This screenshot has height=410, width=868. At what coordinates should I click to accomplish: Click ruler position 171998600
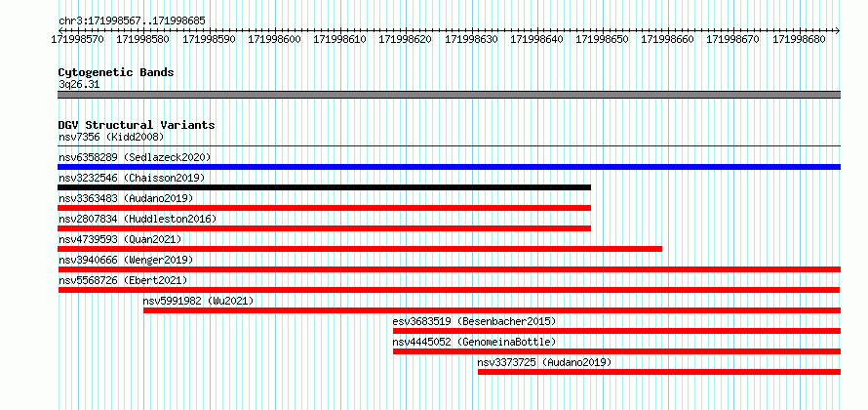tap(274, 39)
